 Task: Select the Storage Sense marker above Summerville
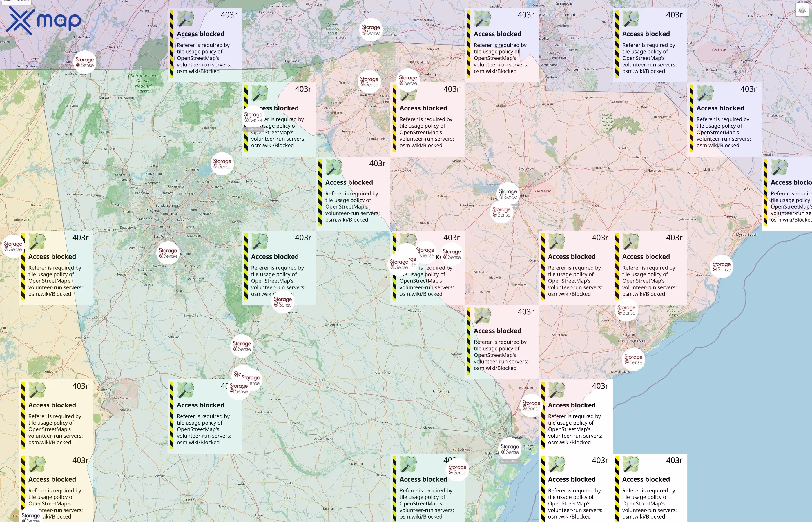[x=626, y=310]
